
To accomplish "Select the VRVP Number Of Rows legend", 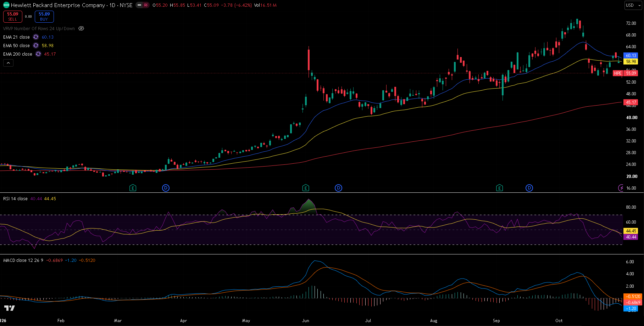I will tap(39, 28).
